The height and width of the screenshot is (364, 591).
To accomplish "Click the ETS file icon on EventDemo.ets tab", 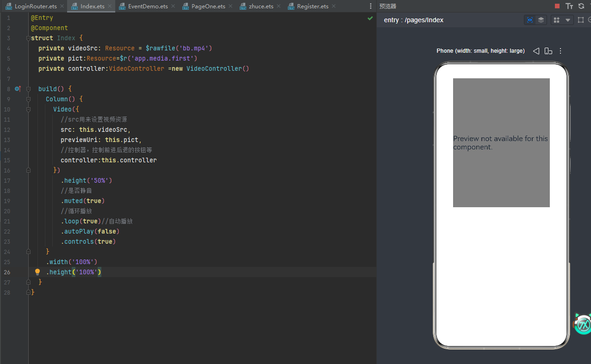I will click(x=122, y=6).
